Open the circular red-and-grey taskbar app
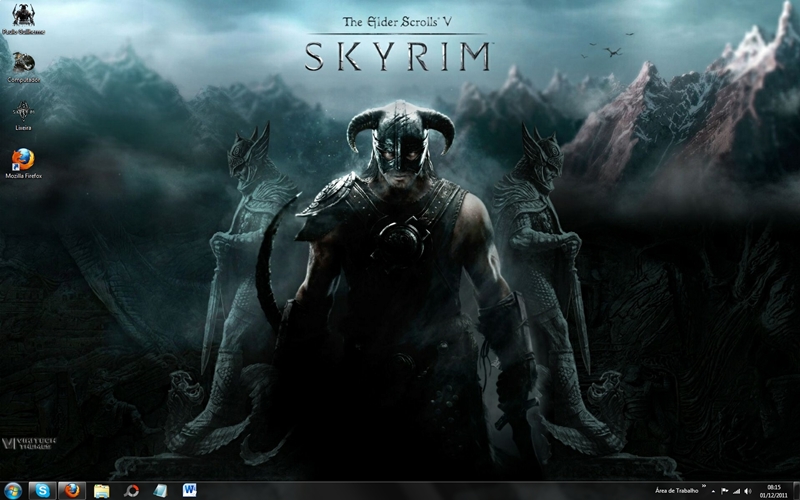800x500 pixels. click(x=131, y=491)
